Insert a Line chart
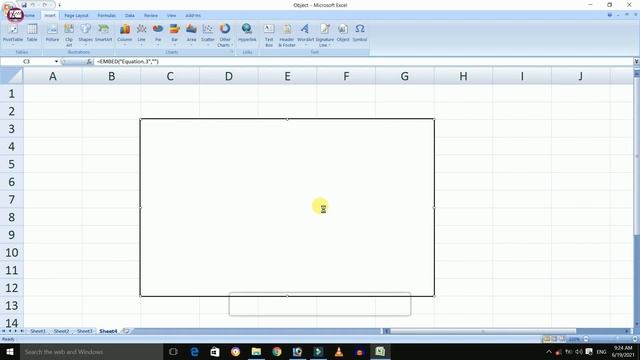 [x=141, y=35]
